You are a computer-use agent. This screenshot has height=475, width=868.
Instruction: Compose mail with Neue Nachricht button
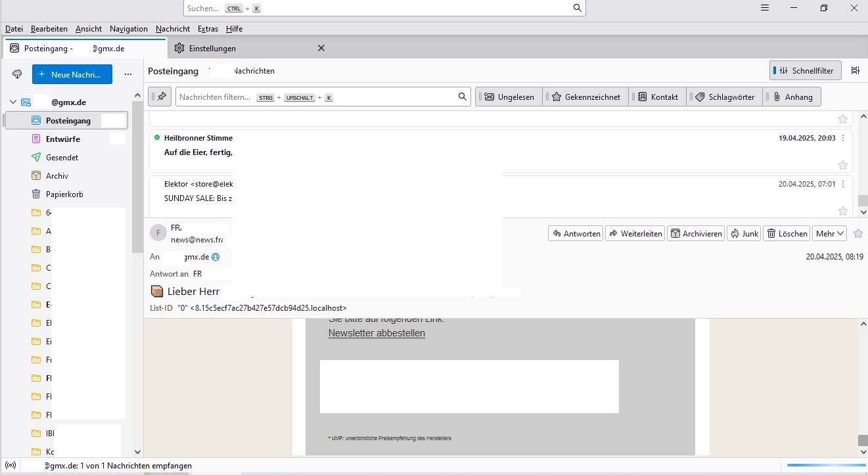(72, 74)
